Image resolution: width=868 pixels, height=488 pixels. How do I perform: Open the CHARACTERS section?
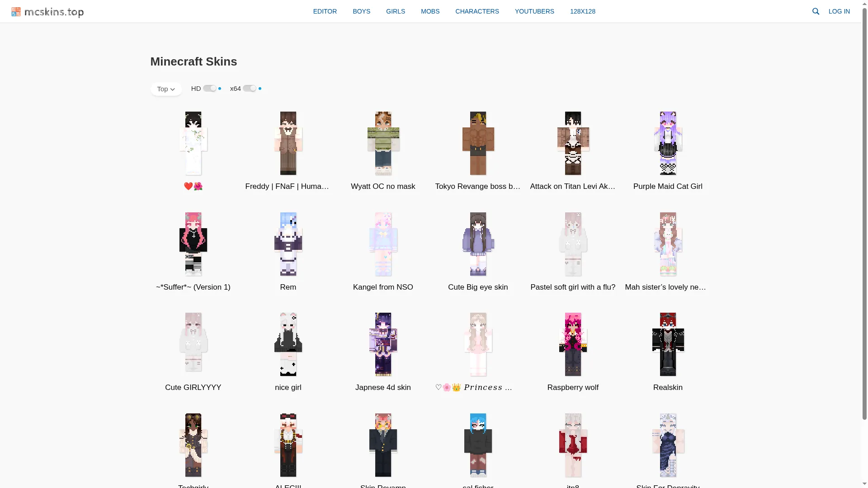(477, 11)
